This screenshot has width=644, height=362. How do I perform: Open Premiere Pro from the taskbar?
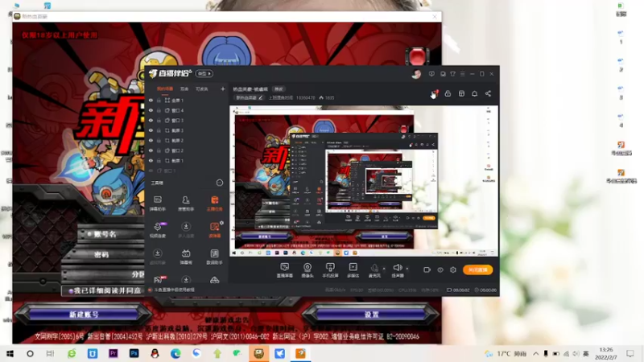click(113, 353)
